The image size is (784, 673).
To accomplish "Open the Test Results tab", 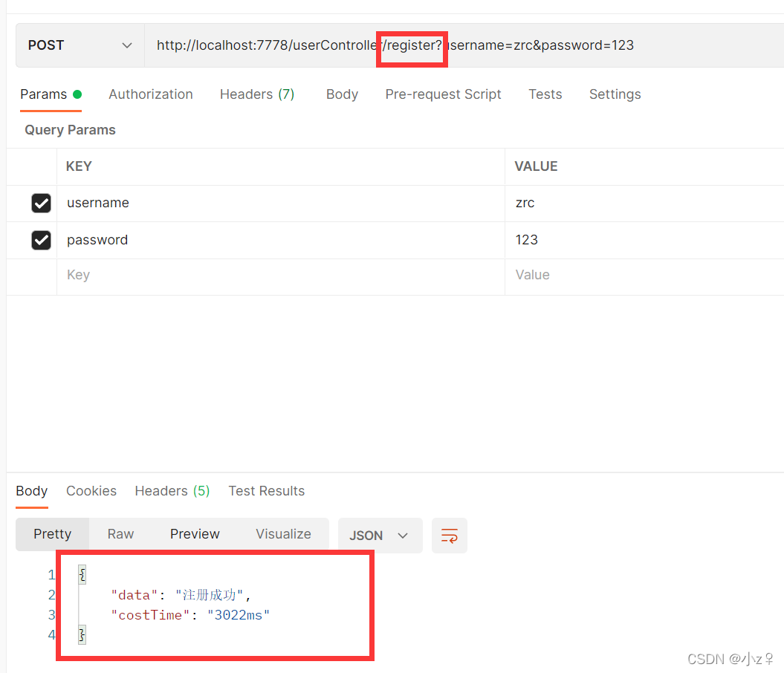I will (x=267, y=491).
